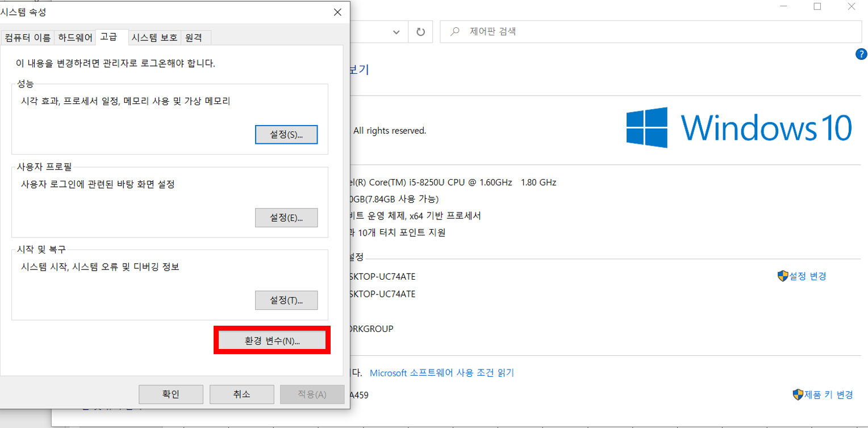868x428 pixels.
Task: Minimize the Control Panel window
Action: pyautogui.click(x=783, y=7)
